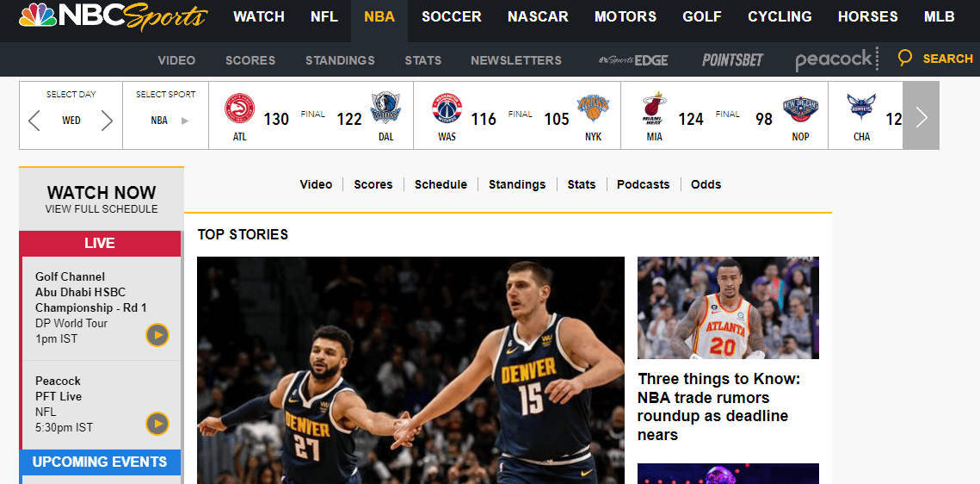The width and height of the screenshot is (980, 484).
Task: Click the Atlanta Hawks team logo
Action: [x=239, y=109]
